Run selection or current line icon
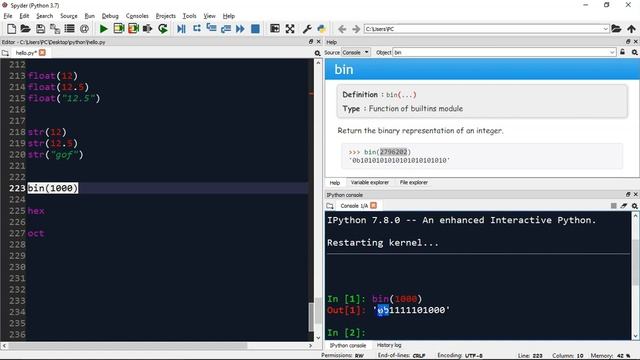Image resolution: width=640 pixels, height=360 pixels. pos(147,29)
